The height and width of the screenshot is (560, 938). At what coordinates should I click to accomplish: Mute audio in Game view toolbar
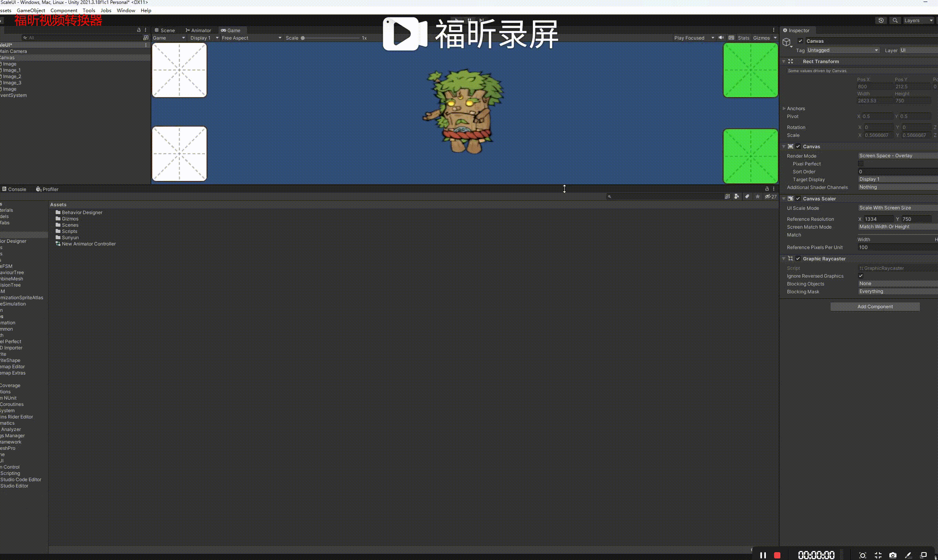(721, 38)
